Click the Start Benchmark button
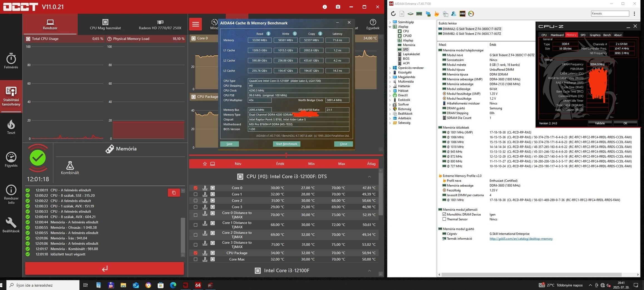The image size is (644, 290). click(286, 144)
